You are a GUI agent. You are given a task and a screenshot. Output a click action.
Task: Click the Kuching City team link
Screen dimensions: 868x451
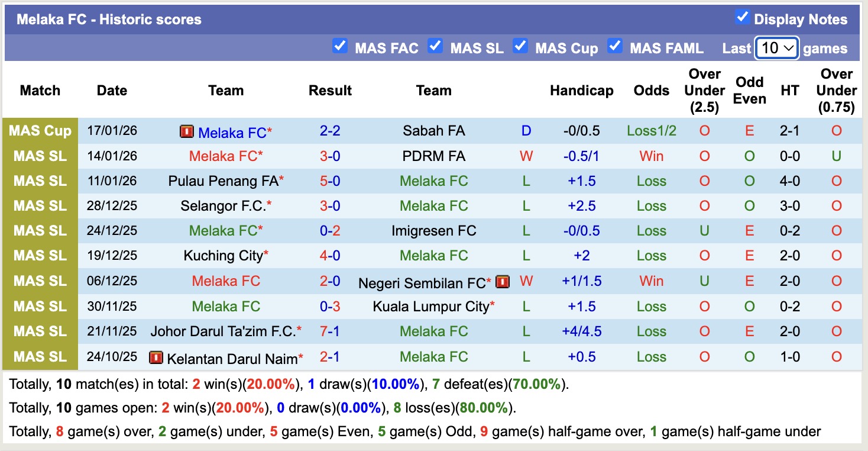pyautogui.click(x=223, y=256)
